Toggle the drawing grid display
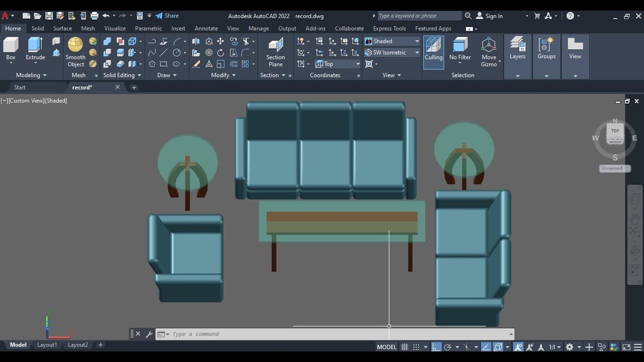 (404, 347)
